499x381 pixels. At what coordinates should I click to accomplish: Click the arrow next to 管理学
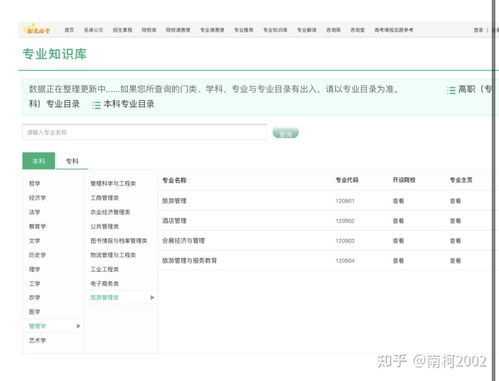78,326
